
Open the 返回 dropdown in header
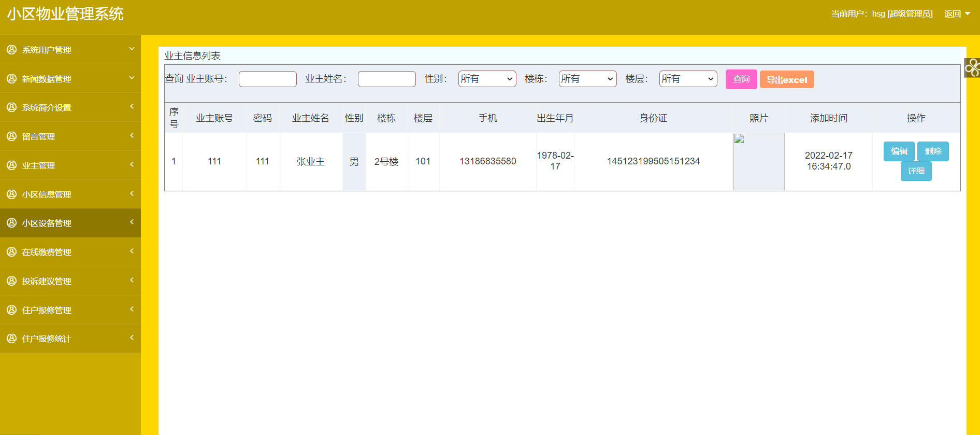pyautogui.click(x=957, y=14)
